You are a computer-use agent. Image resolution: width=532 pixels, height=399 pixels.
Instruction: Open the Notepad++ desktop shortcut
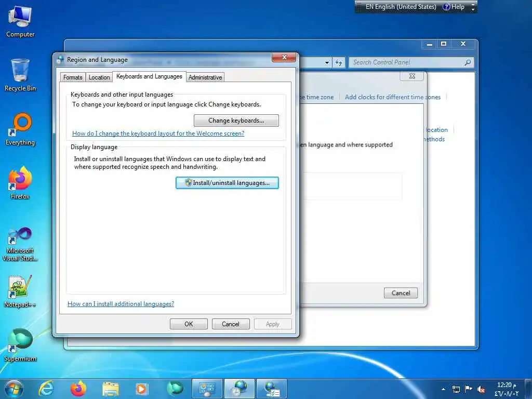click(x=20, y=291)
